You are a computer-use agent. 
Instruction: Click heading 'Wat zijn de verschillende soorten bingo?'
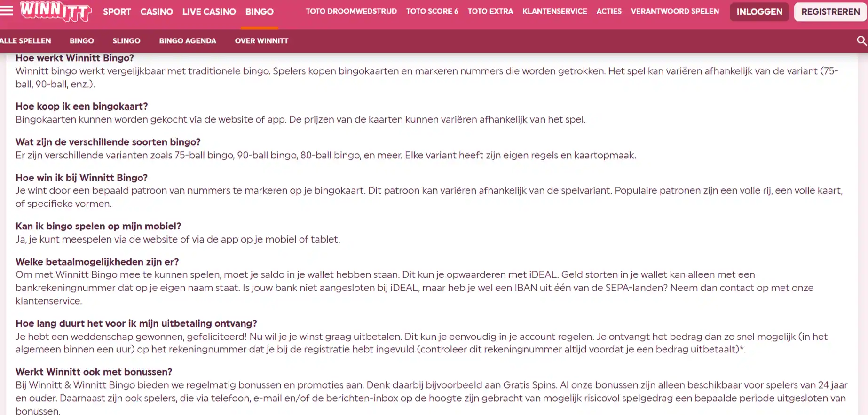click(x=108, y=142)
